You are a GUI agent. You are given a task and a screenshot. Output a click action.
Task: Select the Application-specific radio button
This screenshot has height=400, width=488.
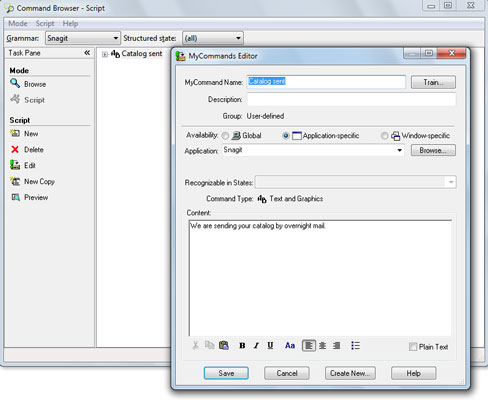tap(286, 136)
